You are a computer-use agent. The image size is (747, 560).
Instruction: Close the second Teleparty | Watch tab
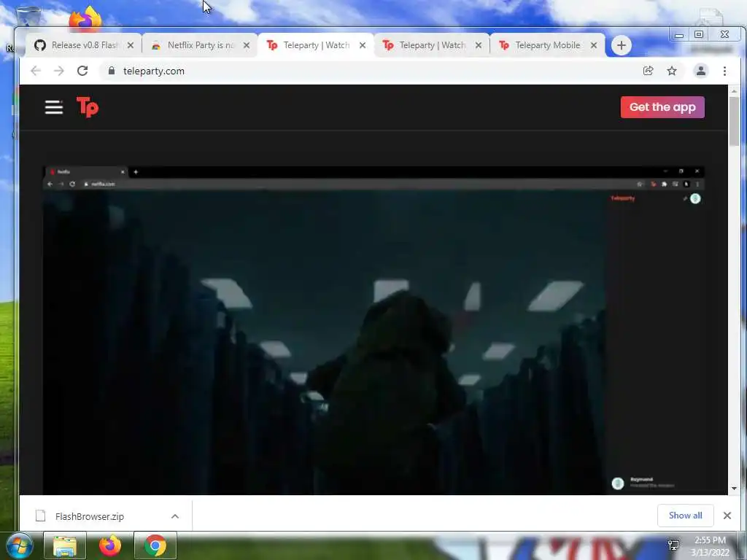[479, 45]
